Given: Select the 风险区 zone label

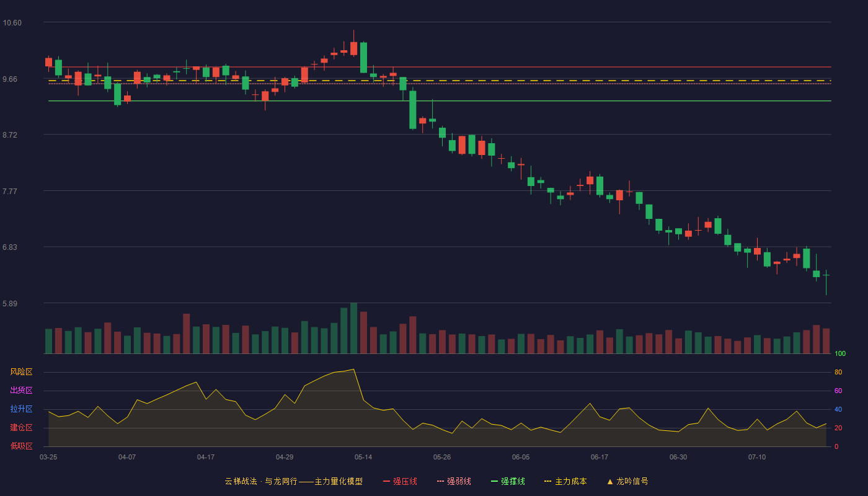Looking at the screenshot, I should (x=21, y=372).
